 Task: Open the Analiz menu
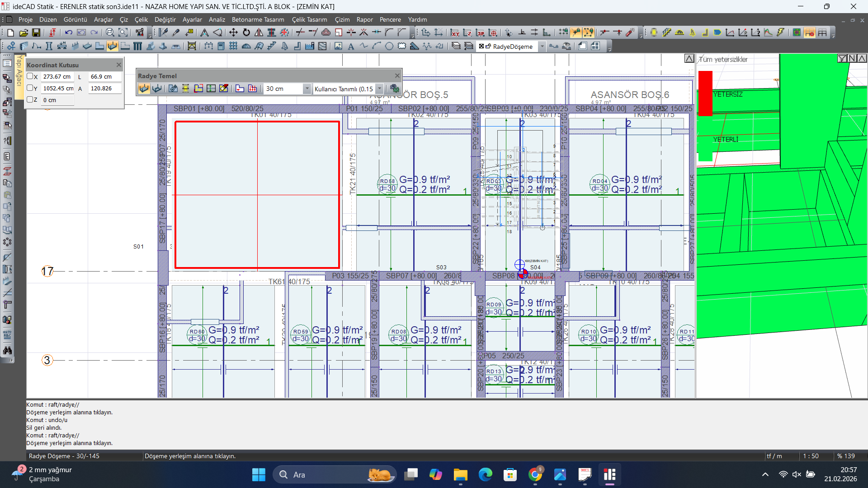217,19
